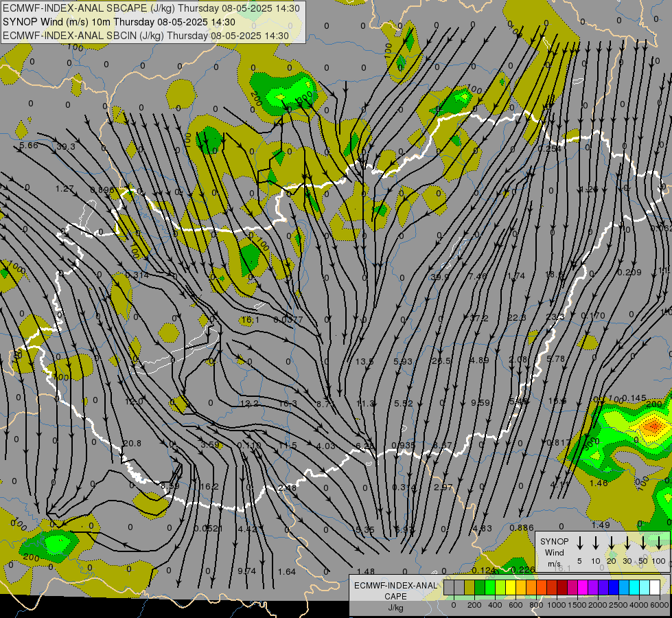The width and height of the screenshot is (672, 618).
Task: Click the 2500 tick label in CAPE legend
Action: 618,605
